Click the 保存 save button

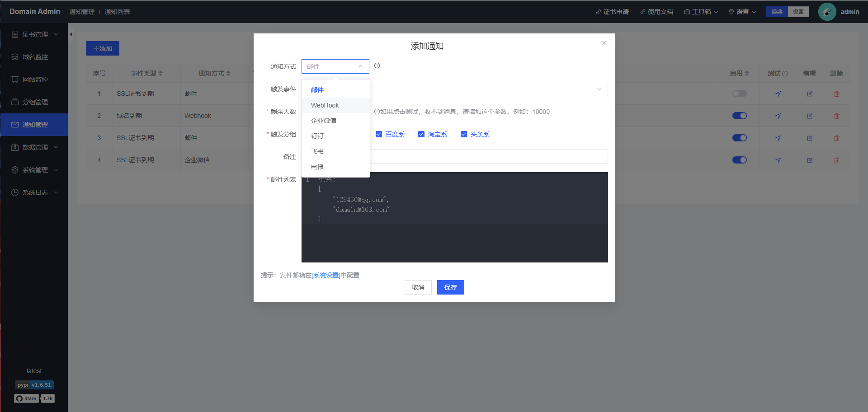pos(450,287)
